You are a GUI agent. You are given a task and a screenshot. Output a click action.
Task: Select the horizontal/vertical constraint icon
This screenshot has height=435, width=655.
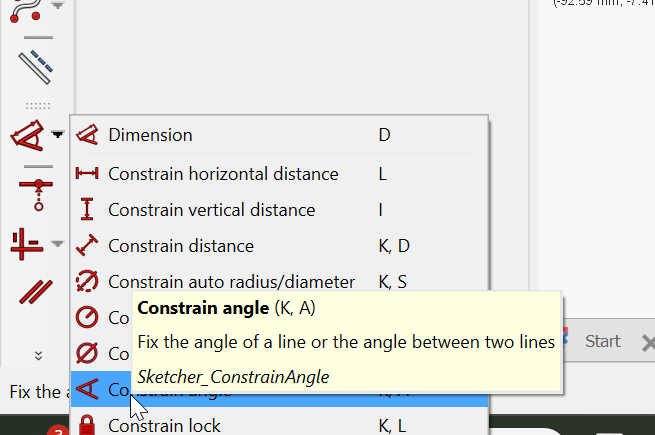click(27, 243)
